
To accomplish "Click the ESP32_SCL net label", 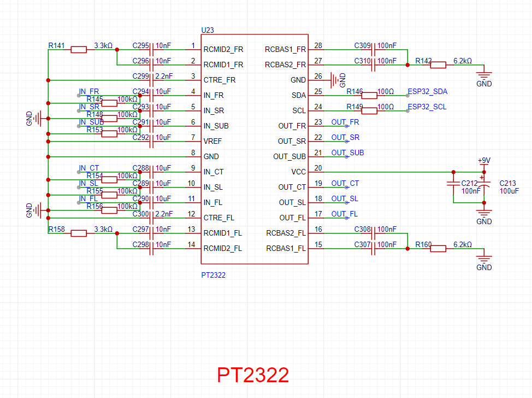I will click(x=427, y=107).
